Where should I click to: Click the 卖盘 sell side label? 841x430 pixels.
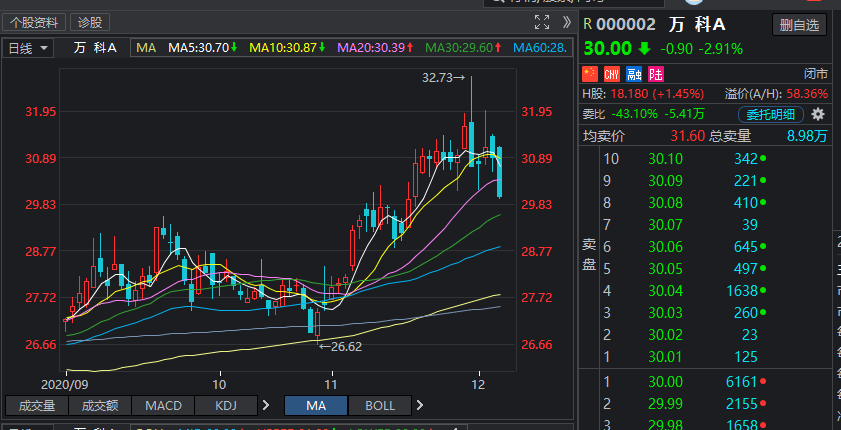click(x=589, y=255)
